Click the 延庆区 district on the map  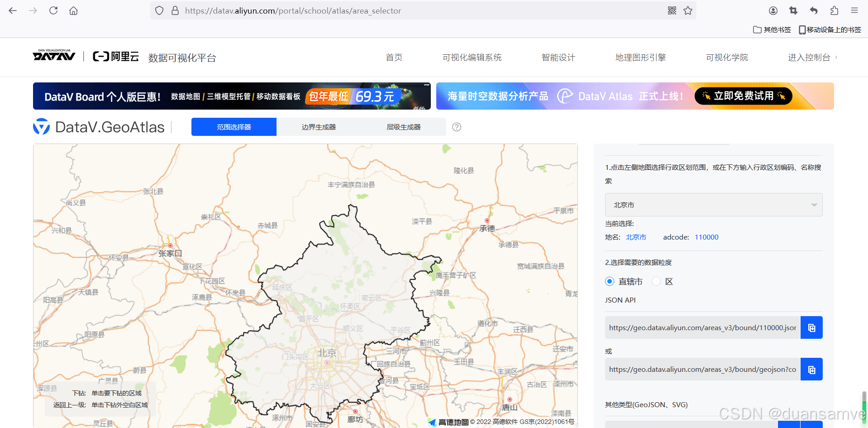[x=282, y=287]
